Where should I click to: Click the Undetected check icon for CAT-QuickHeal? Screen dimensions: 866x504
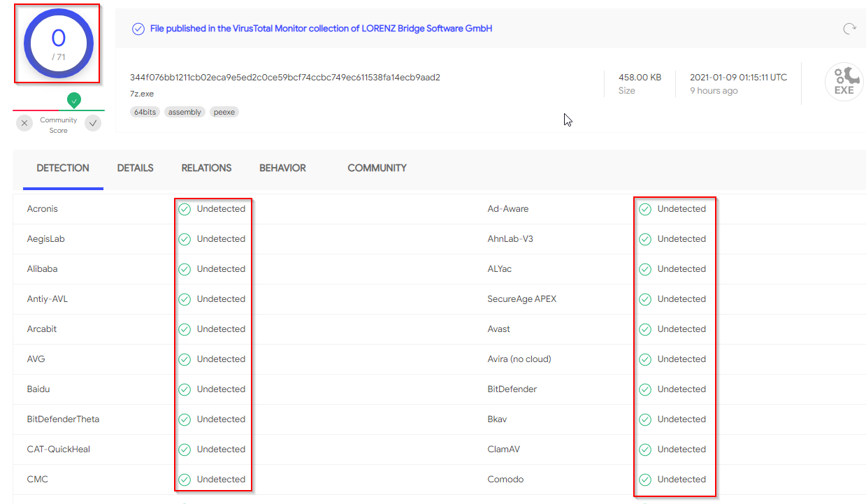point(185,449)
